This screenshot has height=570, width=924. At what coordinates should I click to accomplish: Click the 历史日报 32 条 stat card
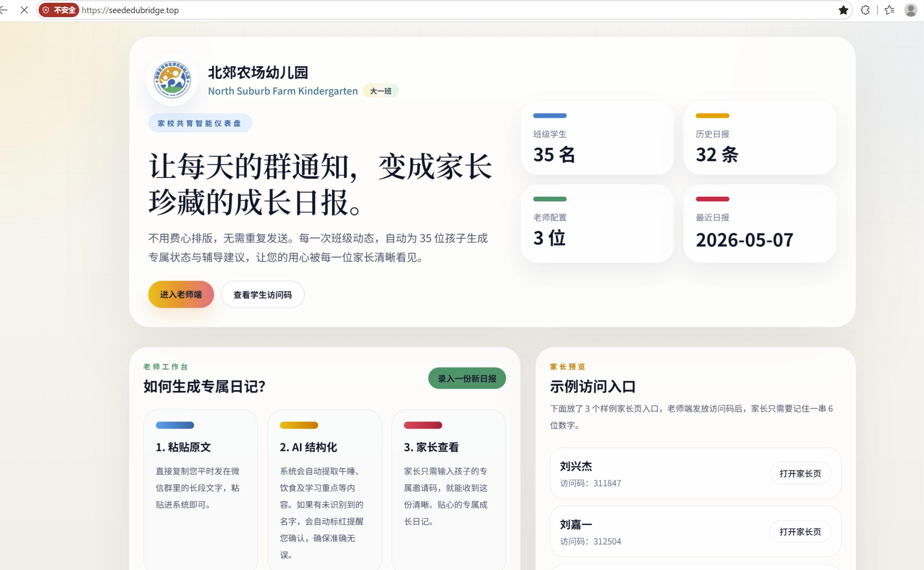pos(760,138)
